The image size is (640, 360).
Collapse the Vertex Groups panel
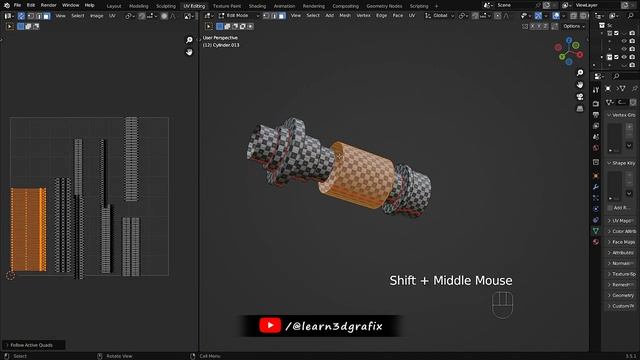tap(620, 115)
